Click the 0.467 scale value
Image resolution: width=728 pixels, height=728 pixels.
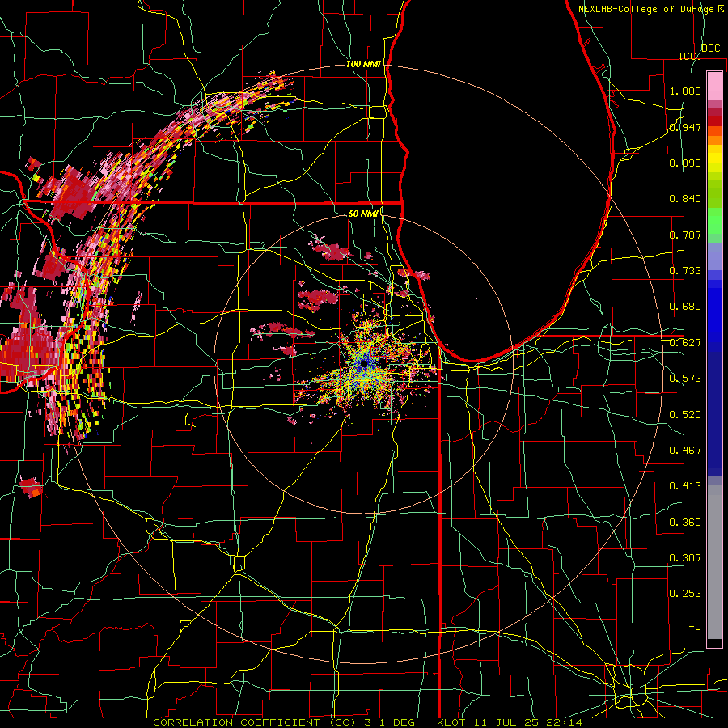[x=685, y=451]
